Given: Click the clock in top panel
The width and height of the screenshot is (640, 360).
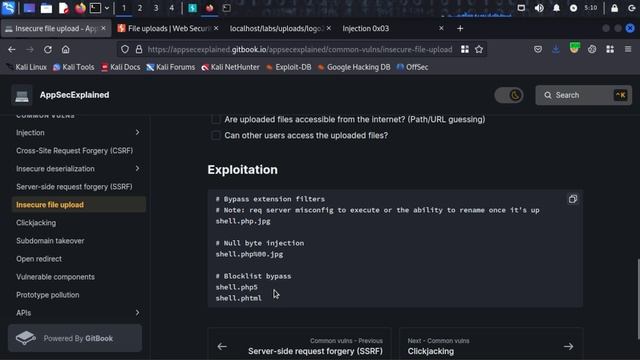Looking at the screenshot, I should [591, 8].
